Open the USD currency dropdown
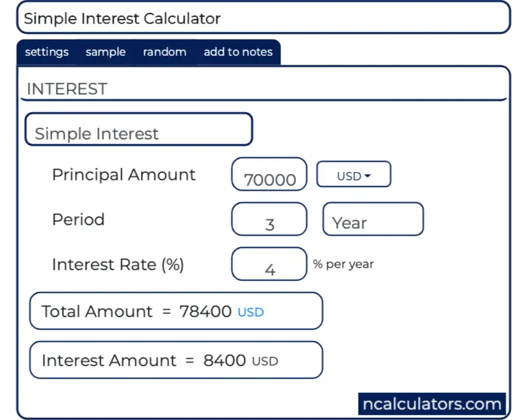524x420 pixels. [x=354, y=174]
